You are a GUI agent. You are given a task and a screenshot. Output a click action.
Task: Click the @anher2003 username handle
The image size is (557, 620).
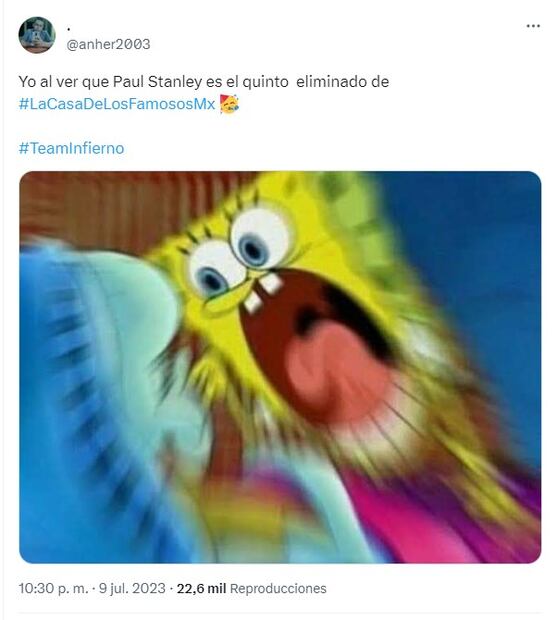click(x=108, y=44)
